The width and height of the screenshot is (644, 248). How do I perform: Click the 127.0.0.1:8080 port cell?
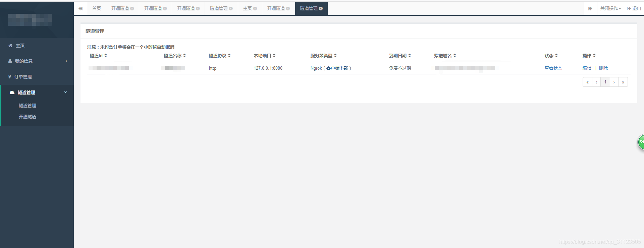[x=268, y=68]
